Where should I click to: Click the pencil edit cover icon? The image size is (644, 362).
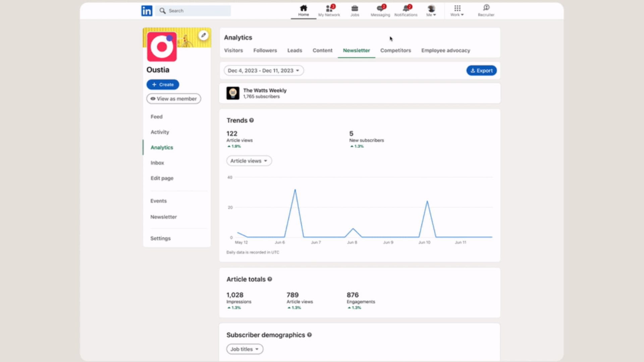click(203, 35)
